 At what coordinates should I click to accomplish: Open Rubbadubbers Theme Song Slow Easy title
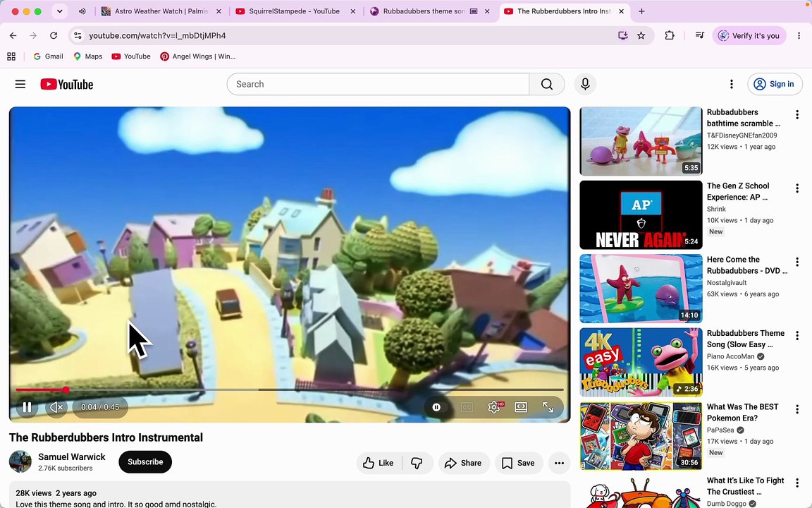[745, 339]
